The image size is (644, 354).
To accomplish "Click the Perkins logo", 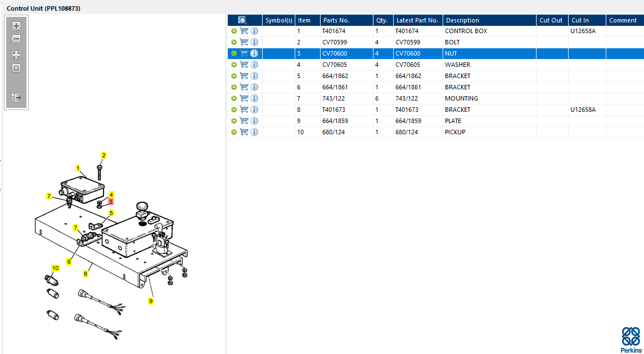I will pyautogui.click(x=631, y=339).
